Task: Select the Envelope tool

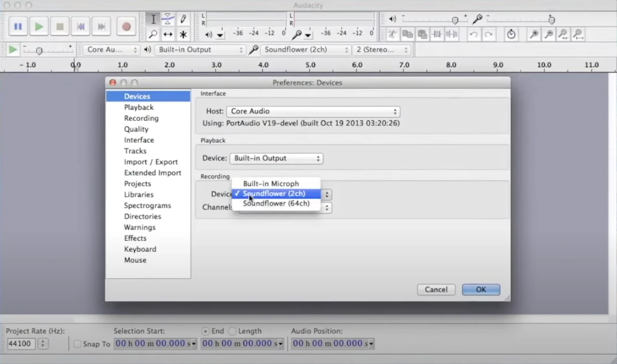Action: click(x=168, y=19)
